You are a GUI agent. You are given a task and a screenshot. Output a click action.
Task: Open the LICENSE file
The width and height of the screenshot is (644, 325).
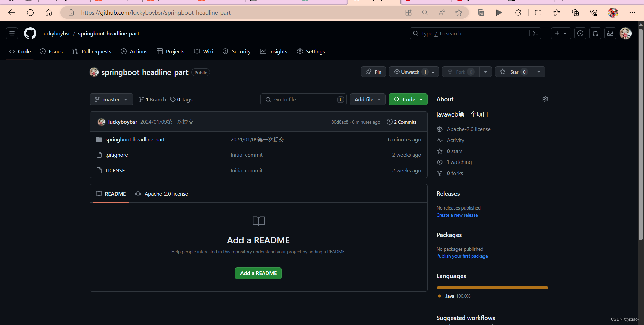115,170
